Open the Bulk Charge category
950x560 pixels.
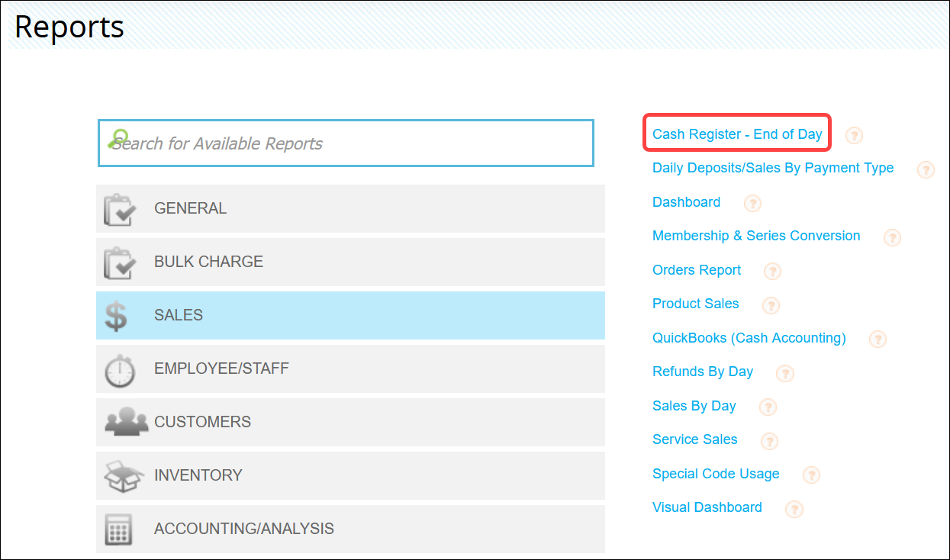click(x=350, y=262)
